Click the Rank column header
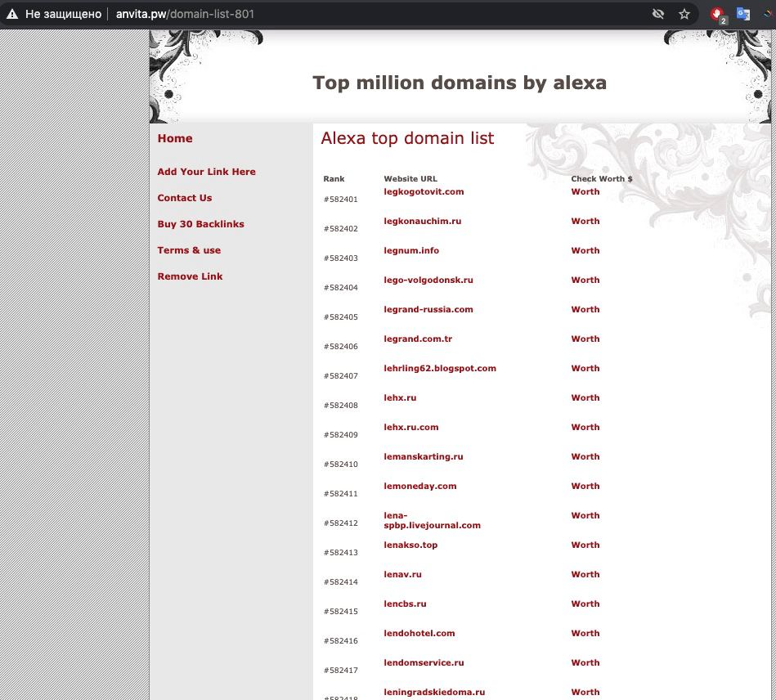 coord(334,179)
